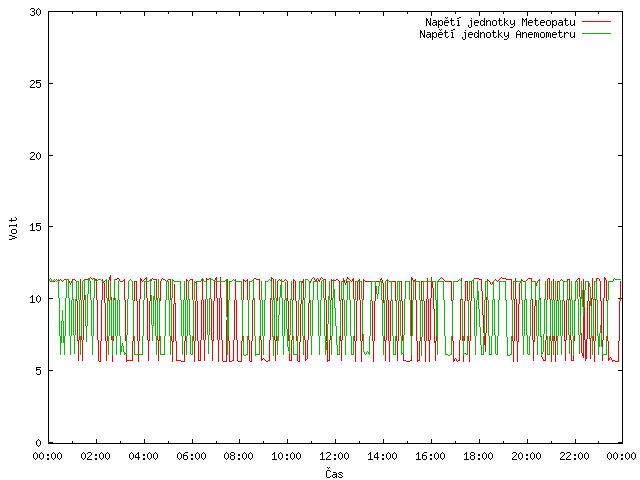
Task: Click the x-axis time label 20:00
Action: pyautogui.click(x=526, y=456)
